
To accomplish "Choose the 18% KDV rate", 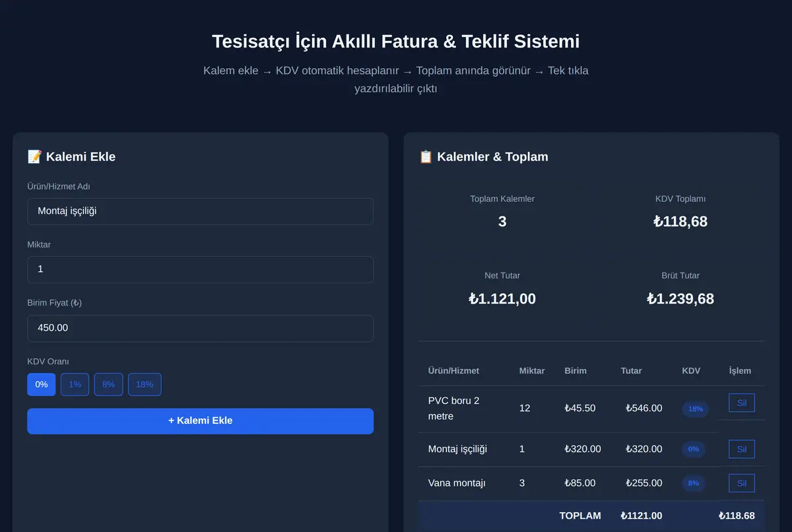I will pyautogui.click(x=145, y=384).
